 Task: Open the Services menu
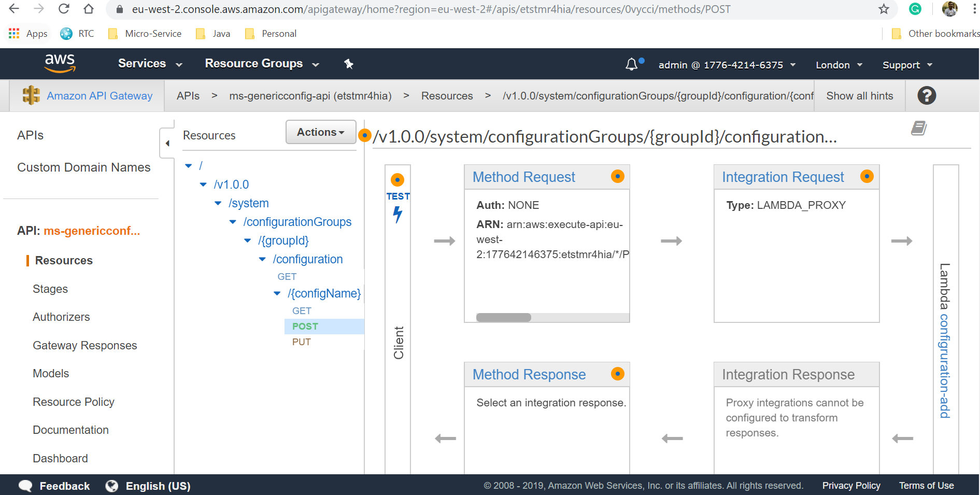150,64
